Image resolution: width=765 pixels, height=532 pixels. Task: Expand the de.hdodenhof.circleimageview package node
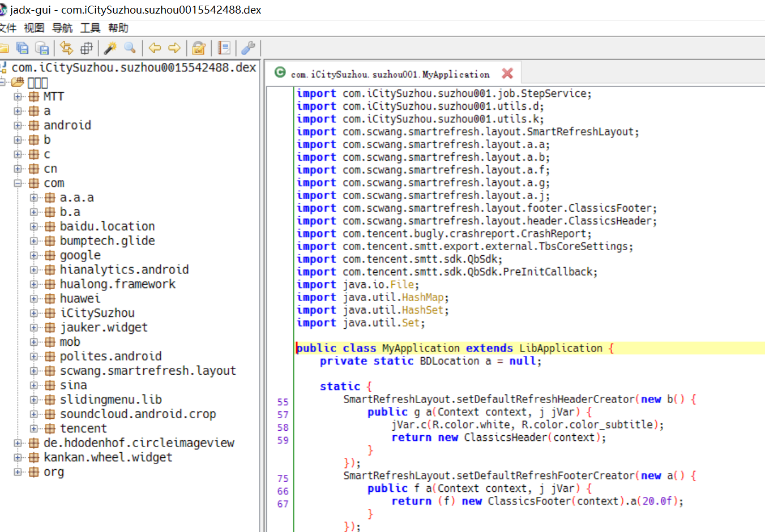(18, 443)
